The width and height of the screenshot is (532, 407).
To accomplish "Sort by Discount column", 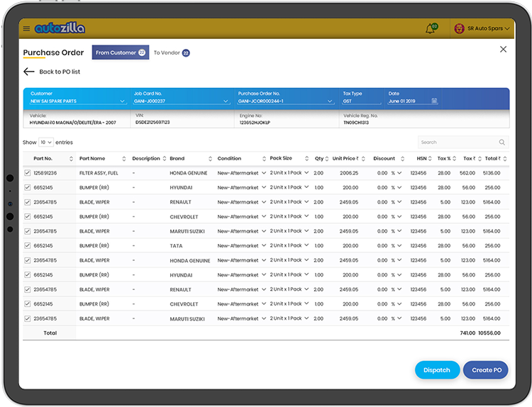I will click(402, 159).
